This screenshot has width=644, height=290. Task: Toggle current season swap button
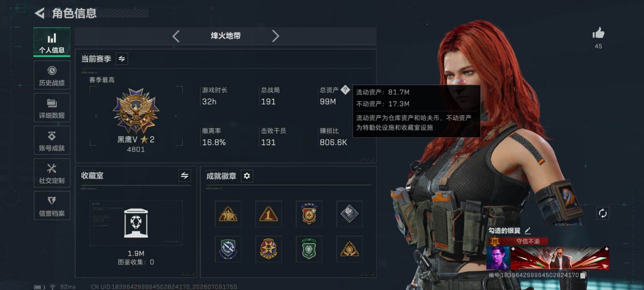[122, 59]
